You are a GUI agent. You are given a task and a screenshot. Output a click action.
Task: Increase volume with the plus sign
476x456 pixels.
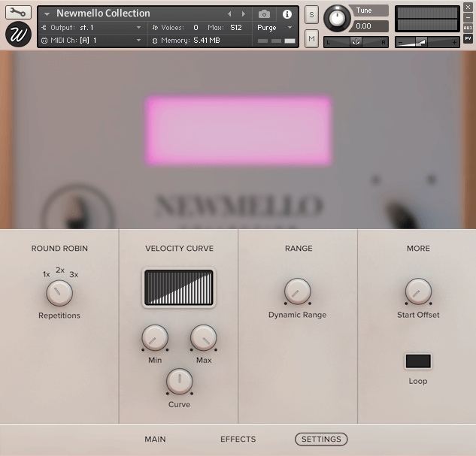coord(454,43)
